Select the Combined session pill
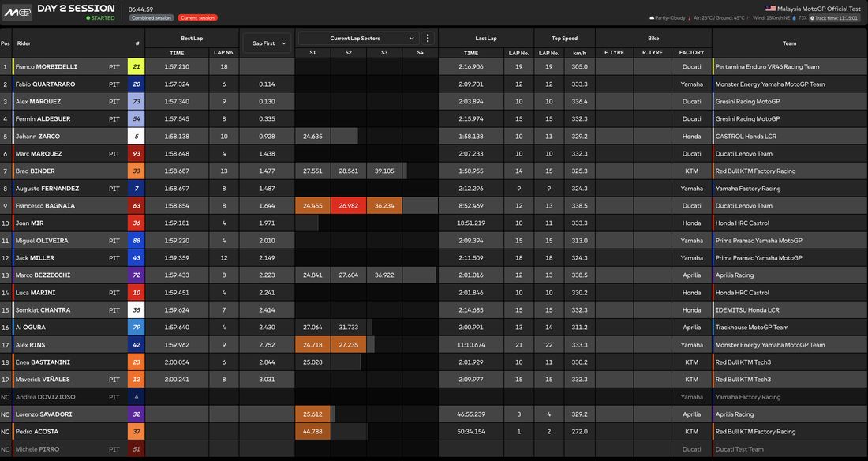868x461 pixels. click(152, 17)
